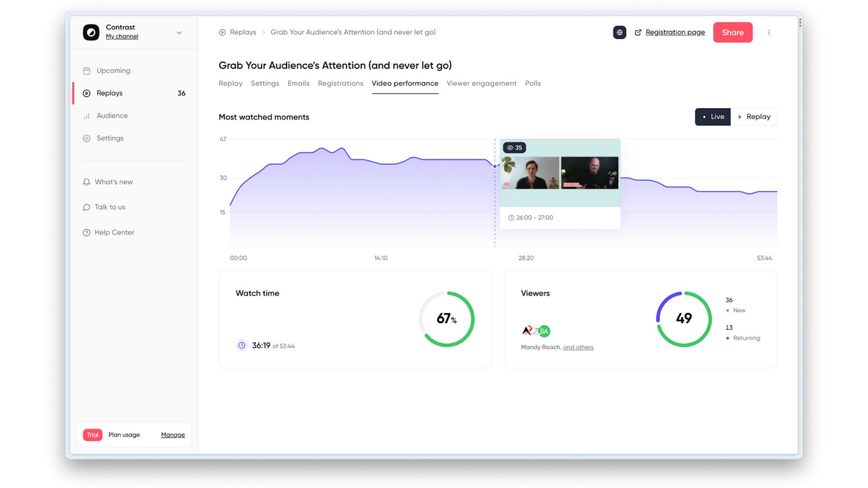The image size is (868, 488).
Task: Click the breadcrumb Replays play icon
Action: pos(222,33)
